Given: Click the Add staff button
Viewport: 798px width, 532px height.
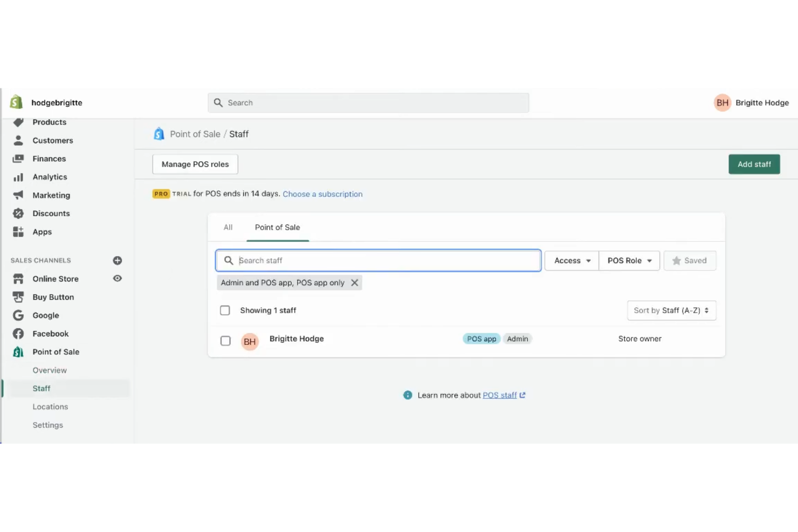Looking at the screenshot, I should pyautogui.click(x=754, y=164).
